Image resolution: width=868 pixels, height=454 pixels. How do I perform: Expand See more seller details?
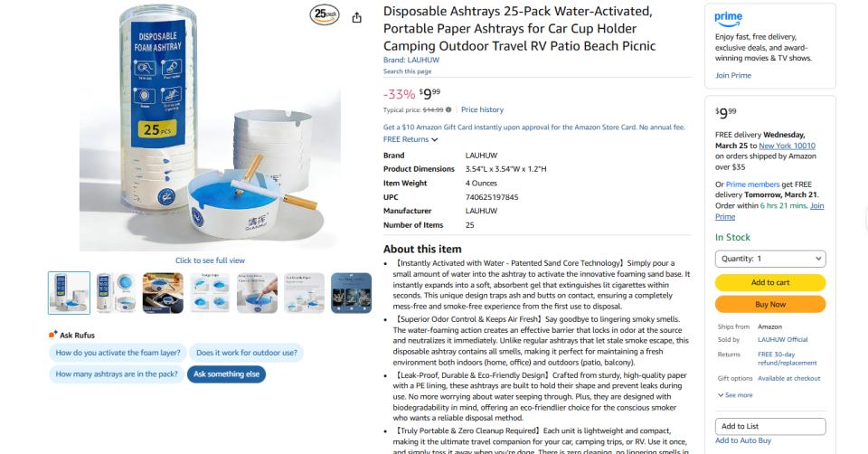pyautogui.click(x=735, y=395)
